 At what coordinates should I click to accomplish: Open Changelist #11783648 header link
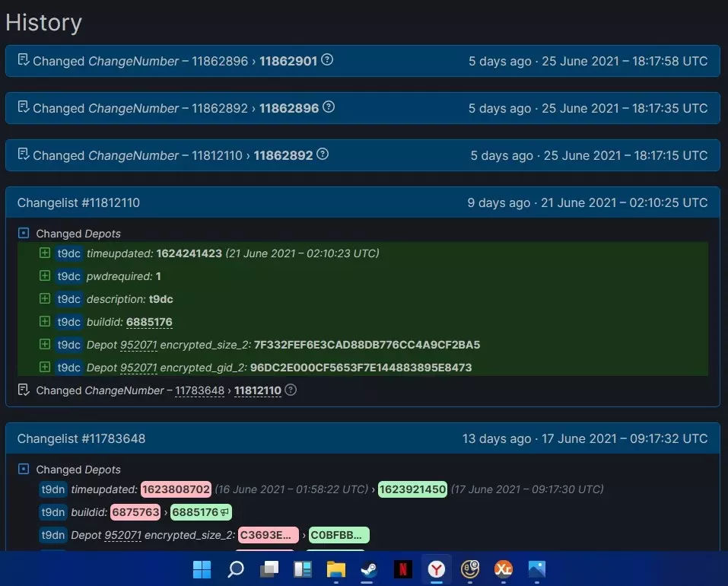[x=81, y=438]
